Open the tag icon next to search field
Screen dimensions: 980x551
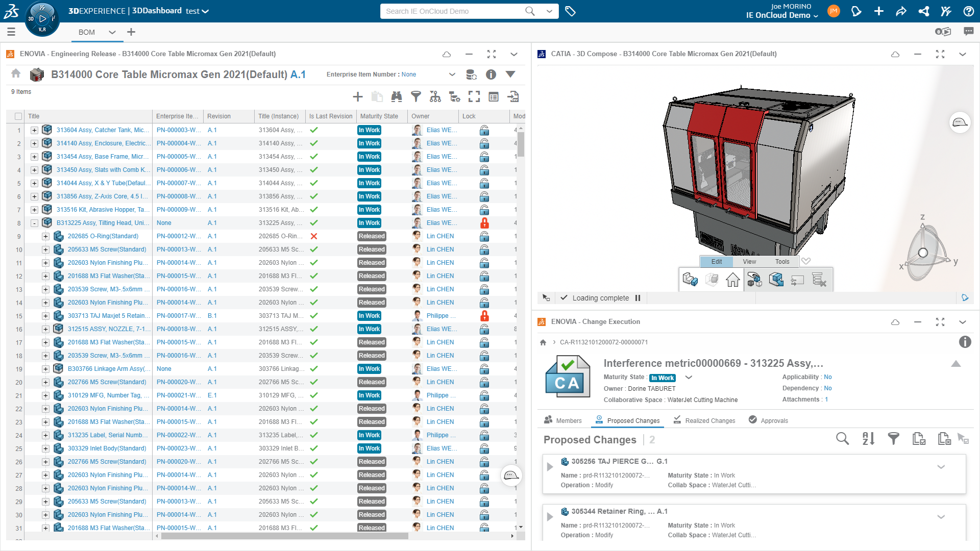571,11
